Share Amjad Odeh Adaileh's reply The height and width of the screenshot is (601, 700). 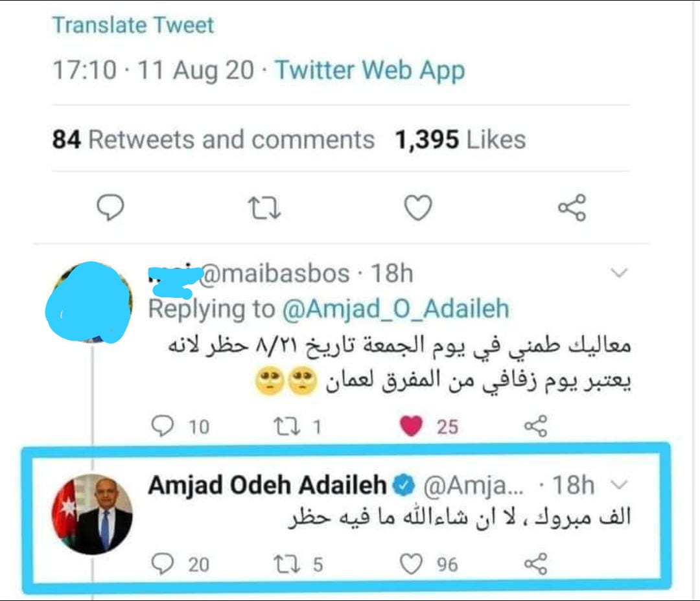pyautogui.click(x=535, y=565)
